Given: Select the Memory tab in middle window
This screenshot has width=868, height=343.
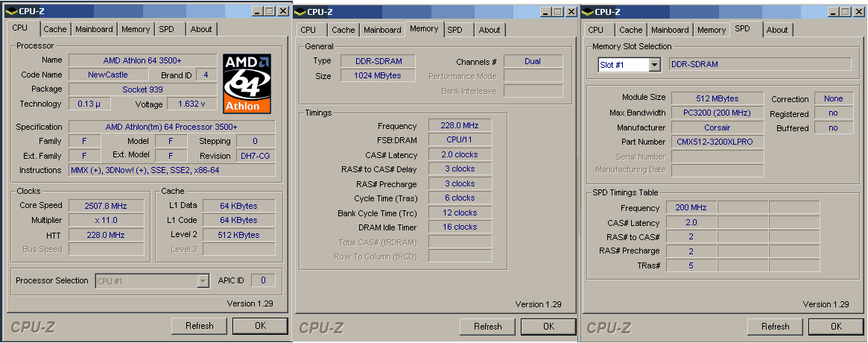Looking at the screenshot, I should click(424, 29).
